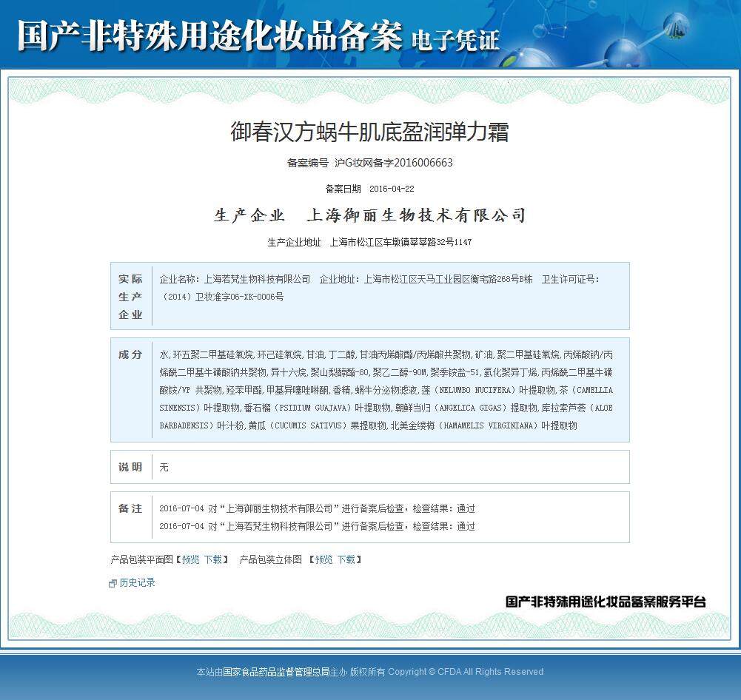Click the 实际生产企业 row label
This screenshot has height=700, width=741.
(x=130, y=297)
